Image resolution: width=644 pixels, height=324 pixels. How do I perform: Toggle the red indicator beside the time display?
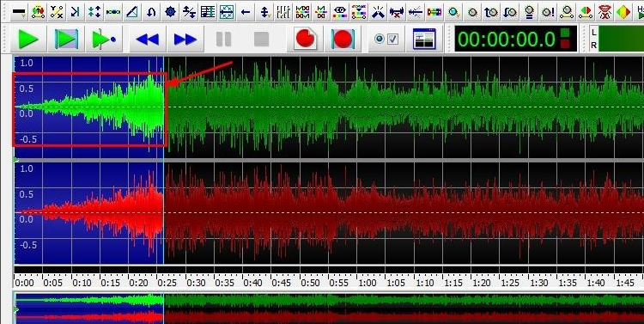[x=565, y=44]
